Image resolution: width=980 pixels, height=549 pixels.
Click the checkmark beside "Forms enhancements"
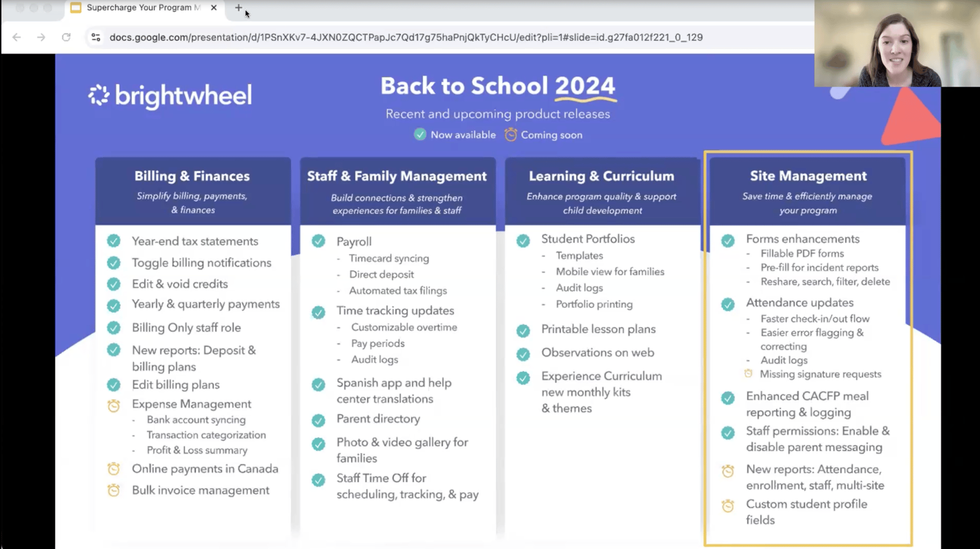pyautogui.click(x=728, y=240)
